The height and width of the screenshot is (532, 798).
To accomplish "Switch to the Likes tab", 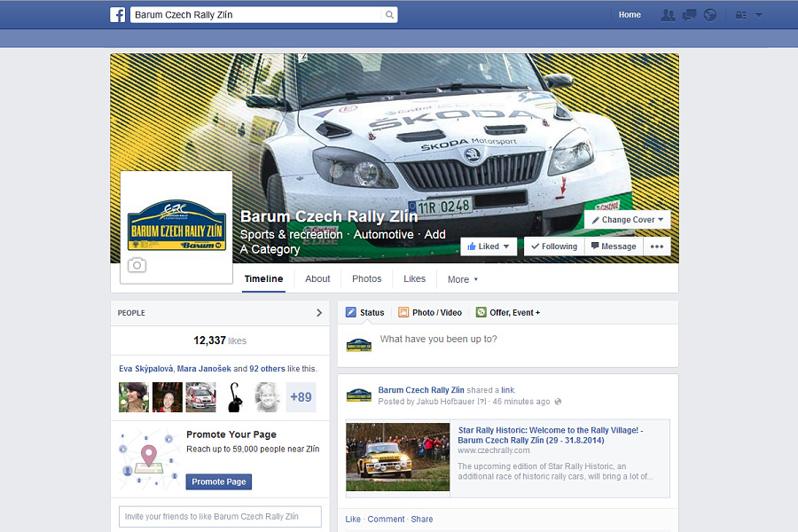I will (414, 279).
